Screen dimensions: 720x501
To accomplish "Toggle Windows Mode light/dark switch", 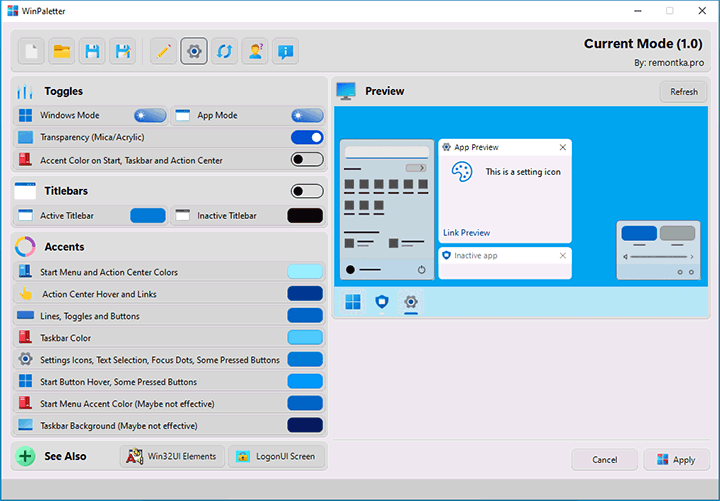I will click(x=150, y=115).
